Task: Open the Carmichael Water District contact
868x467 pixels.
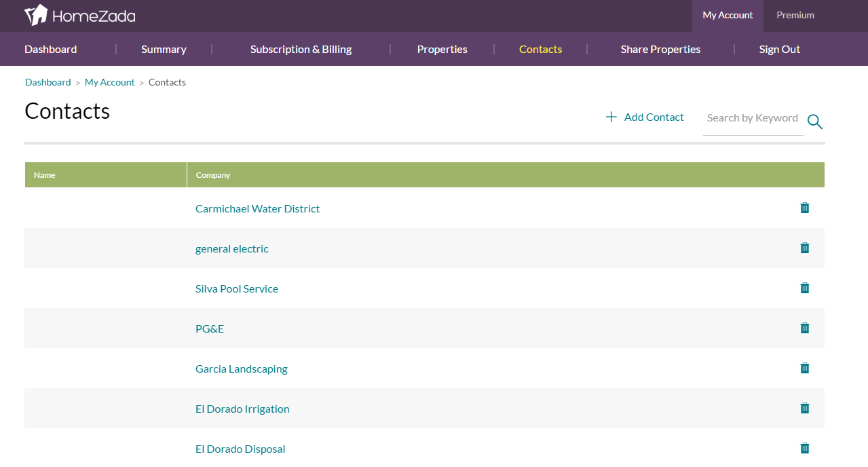Action: pos(257,208)
